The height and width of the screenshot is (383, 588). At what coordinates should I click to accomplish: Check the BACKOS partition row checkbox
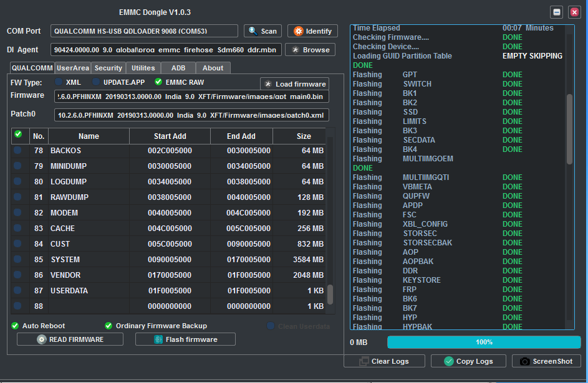pos(17,150)
